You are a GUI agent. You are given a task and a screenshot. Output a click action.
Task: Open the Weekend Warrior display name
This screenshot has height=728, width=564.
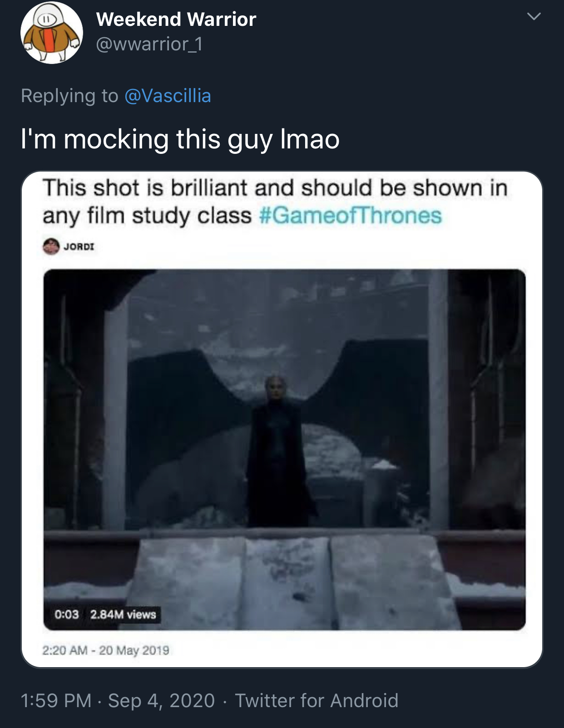[x=176, y=20]
